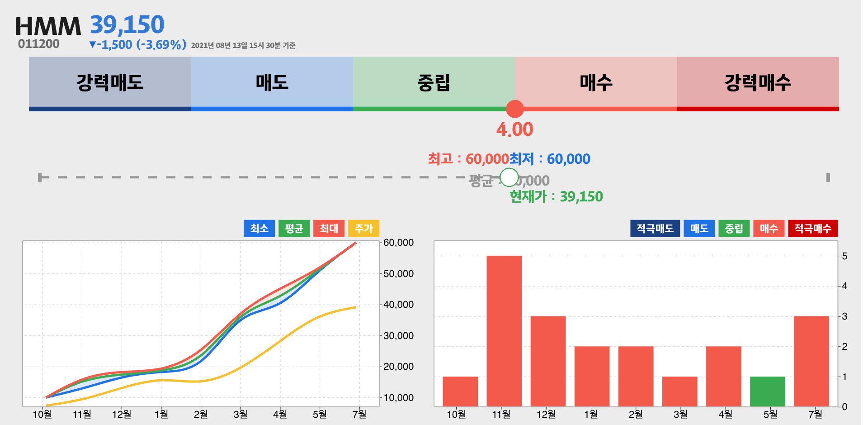868x425 pixels.
Task: Click the 4월 bar in ratings chart
Action: click(724, 376)
